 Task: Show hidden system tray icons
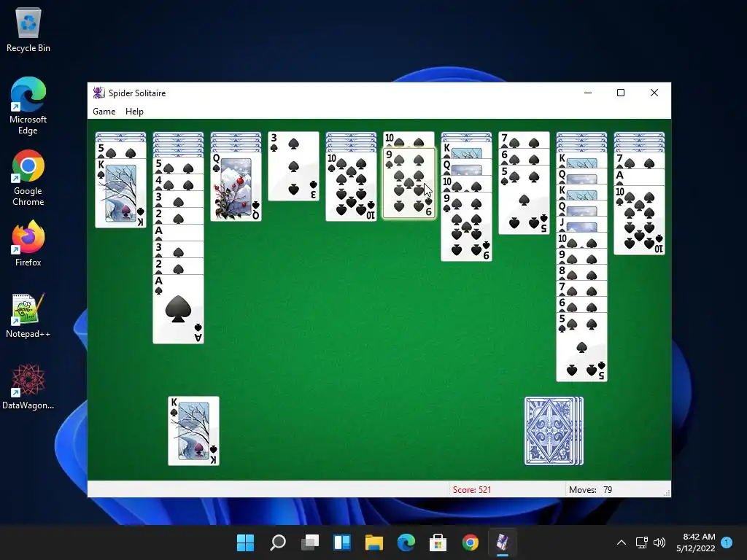(x=622, y=542)
